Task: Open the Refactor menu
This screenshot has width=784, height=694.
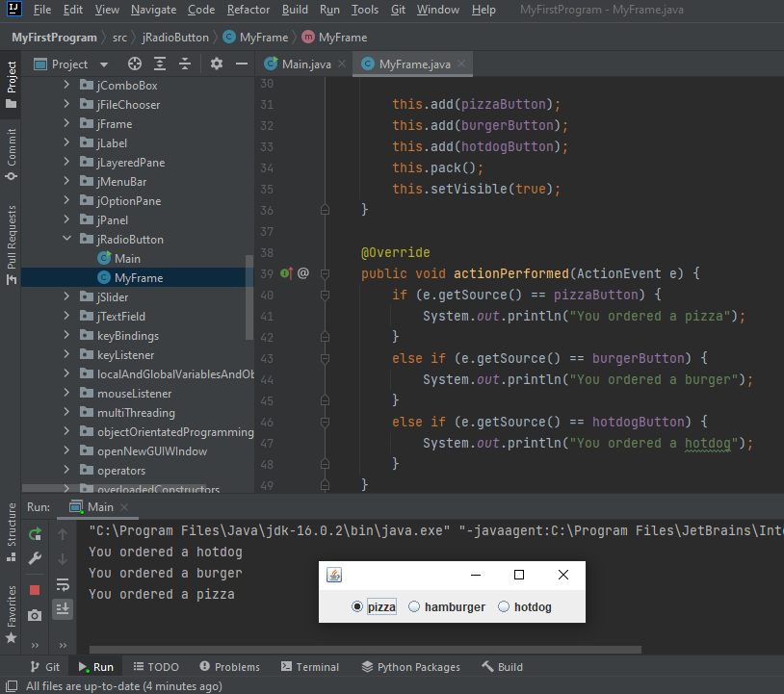Action: [x=248, y=10]
